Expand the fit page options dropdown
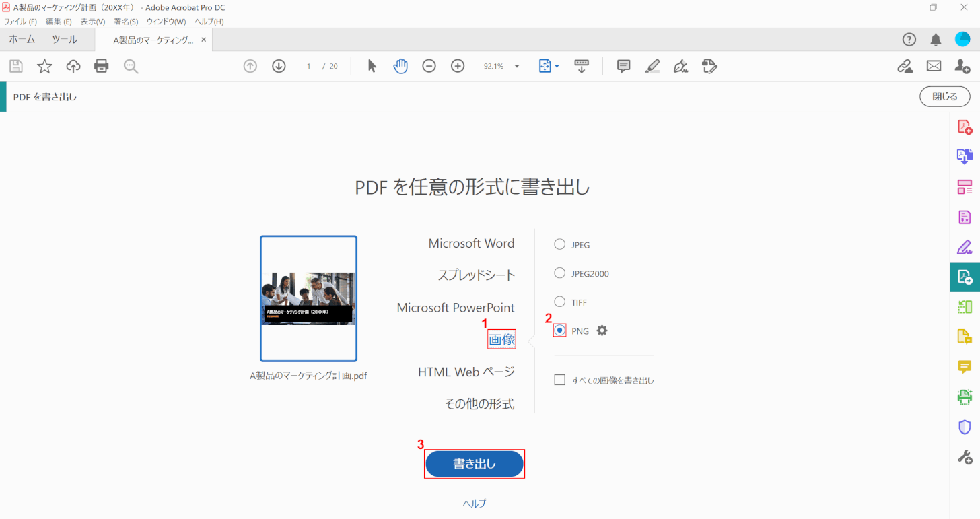Screen dimensions: 980x519 tap(549, 66)
